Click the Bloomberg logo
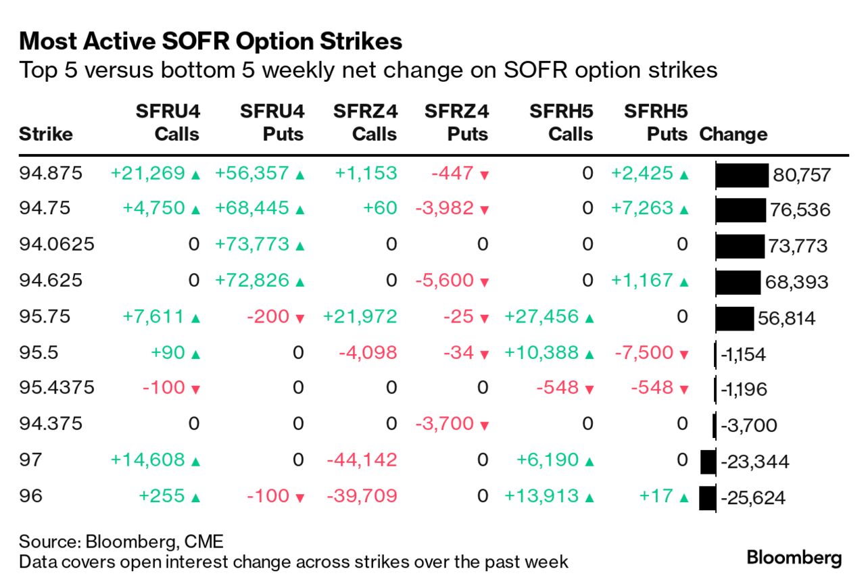This screenshot has height=588, width=868. point(794,558)
